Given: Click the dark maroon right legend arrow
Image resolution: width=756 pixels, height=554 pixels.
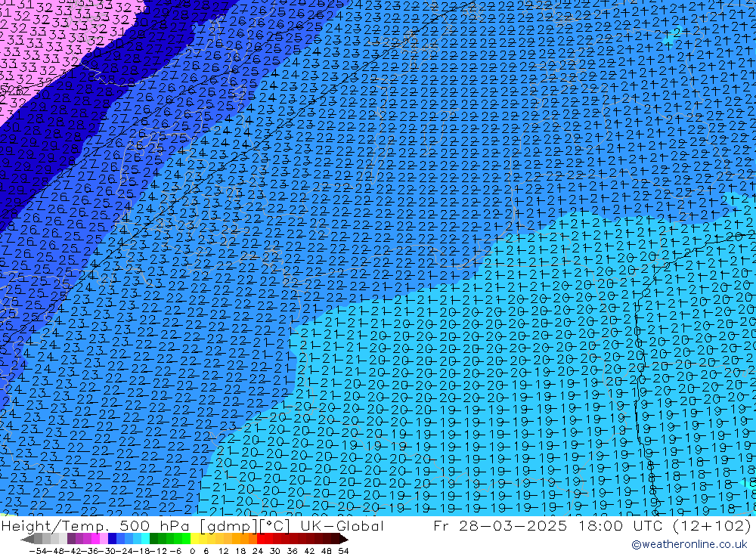Looking at the screenshot, I should point(344,539).
